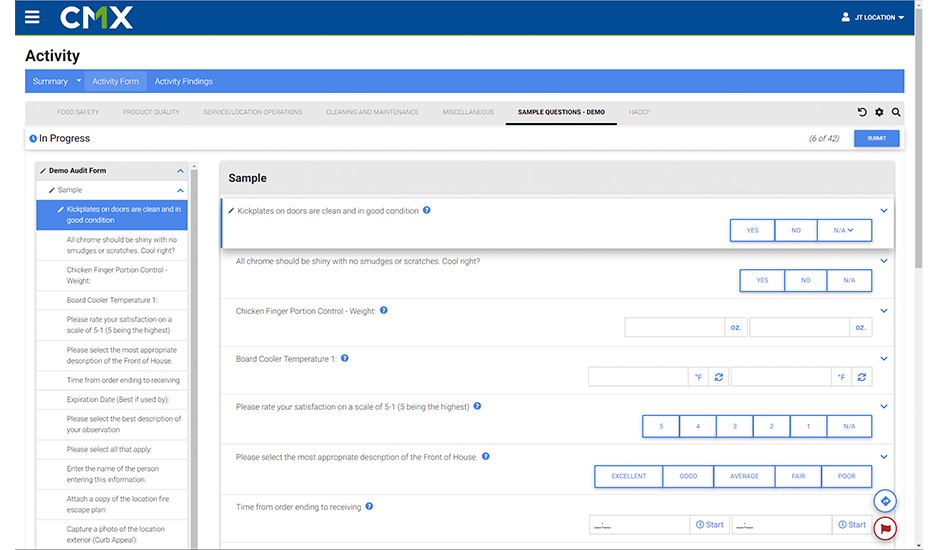Expand chevron for Kickplates question row

[x=884, y=211]
